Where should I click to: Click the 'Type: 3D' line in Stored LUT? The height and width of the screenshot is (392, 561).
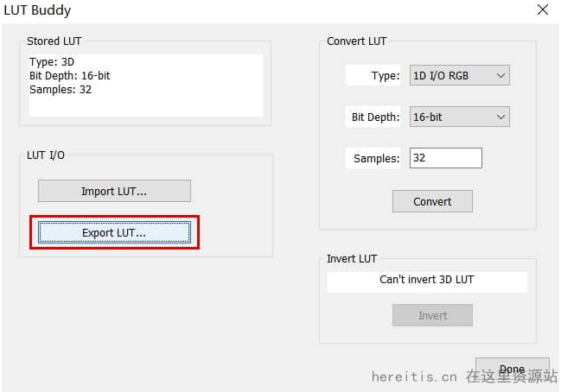pos(52,62)
